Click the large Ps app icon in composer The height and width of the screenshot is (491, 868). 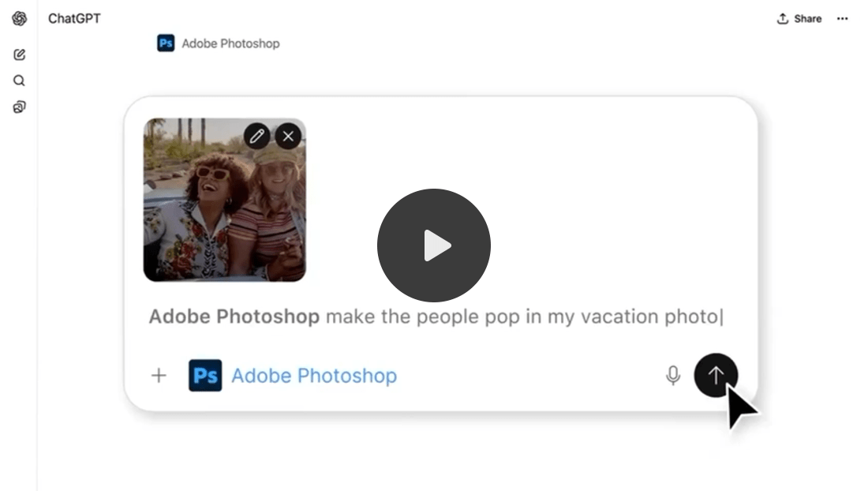(205, 375)
